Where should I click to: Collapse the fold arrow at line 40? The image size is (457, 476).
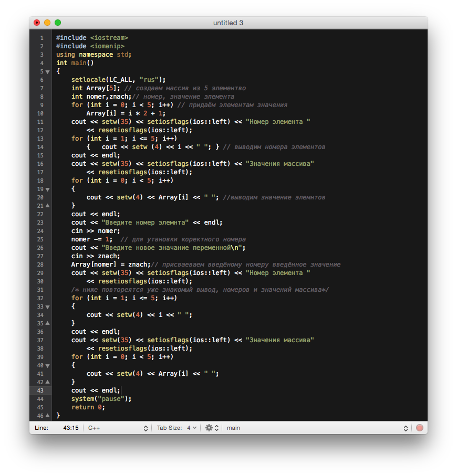pyautogui.click(x=47, y=366)
